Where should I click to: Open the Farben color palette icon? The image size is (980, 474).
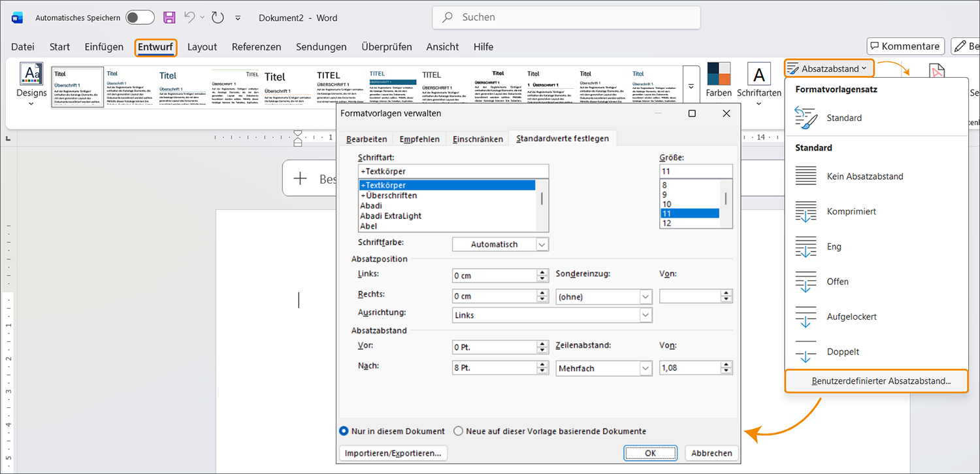point(719,74)
